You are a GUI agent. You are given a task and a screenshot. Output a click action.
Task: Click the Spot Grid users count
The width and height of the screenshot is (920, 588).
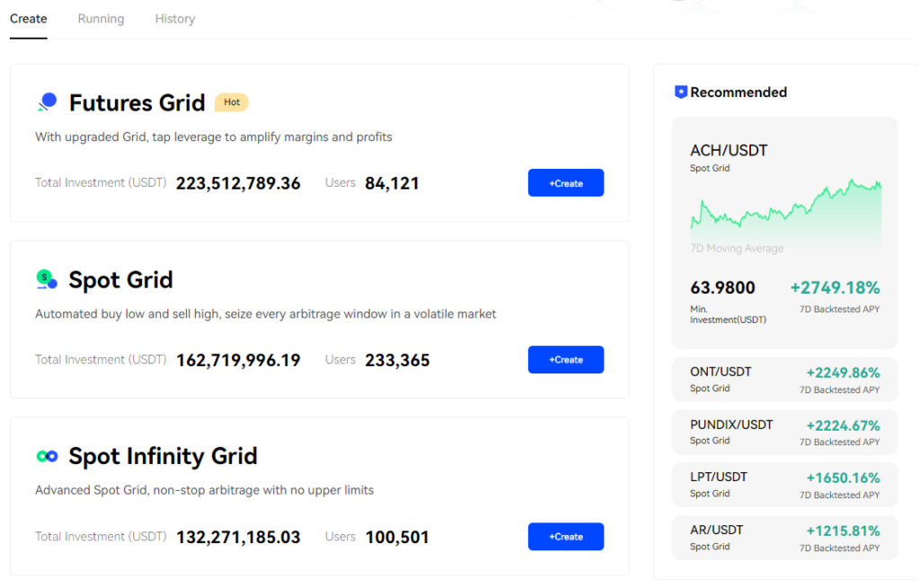point(396,360)
